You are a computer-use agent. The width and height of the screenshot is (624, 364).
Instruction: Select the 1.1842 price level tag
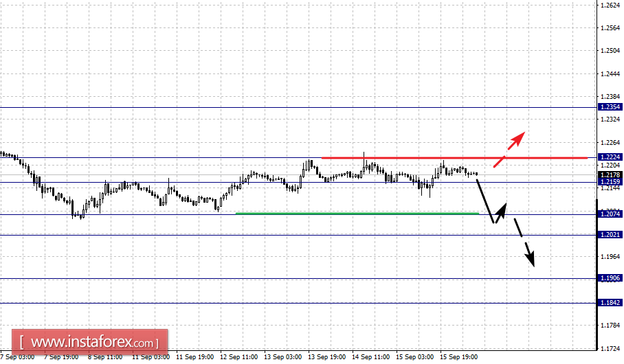(x=610, y=303)
